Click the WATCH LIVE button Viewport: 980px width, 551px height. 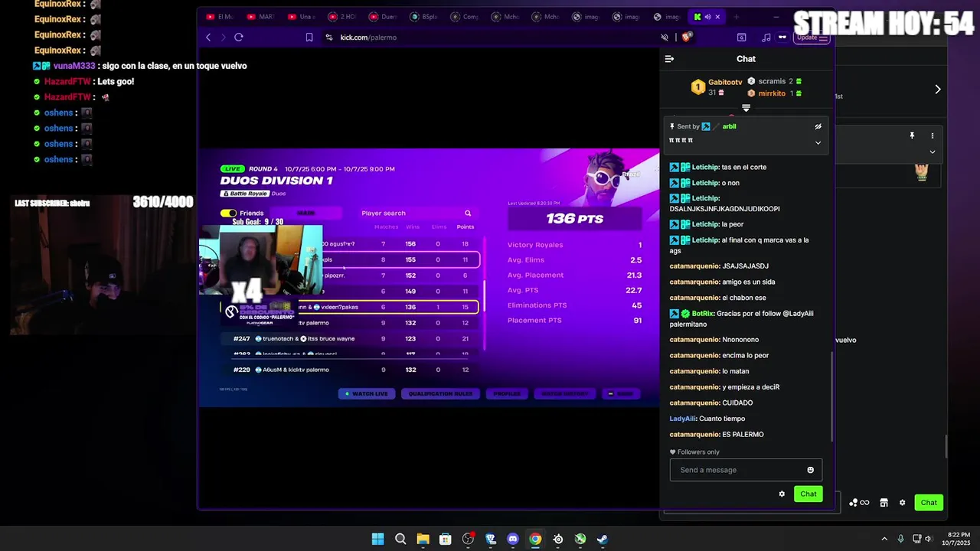click(368, 393)
